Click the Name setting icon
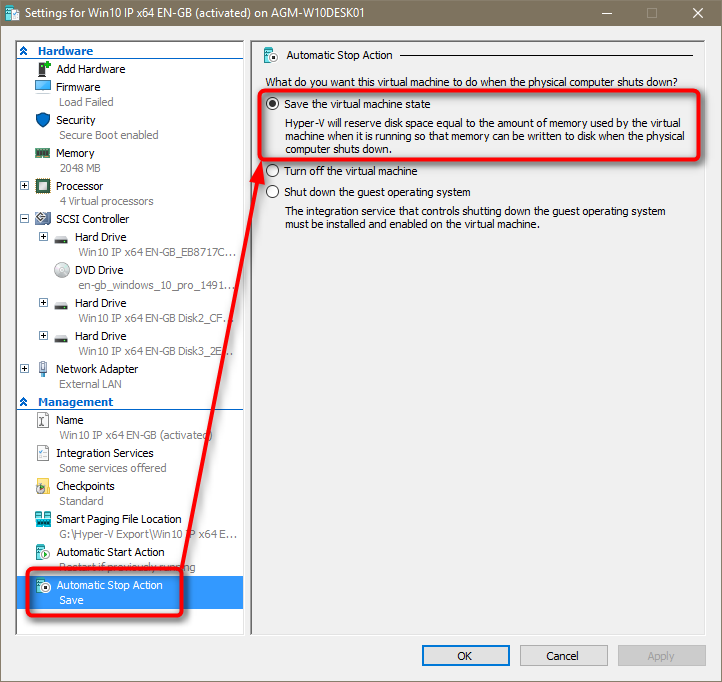The image size is (722, 682). point(43,420)
